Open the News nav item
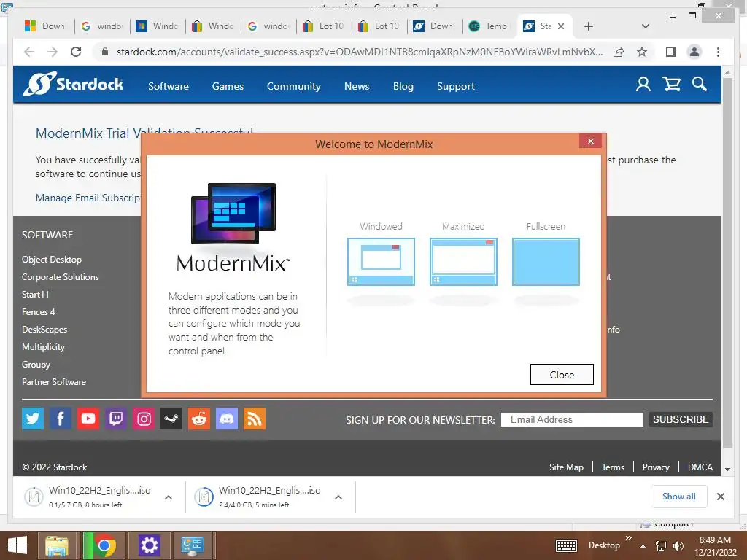Viewport: 747px width, 560px height. [x=357, y=86]
